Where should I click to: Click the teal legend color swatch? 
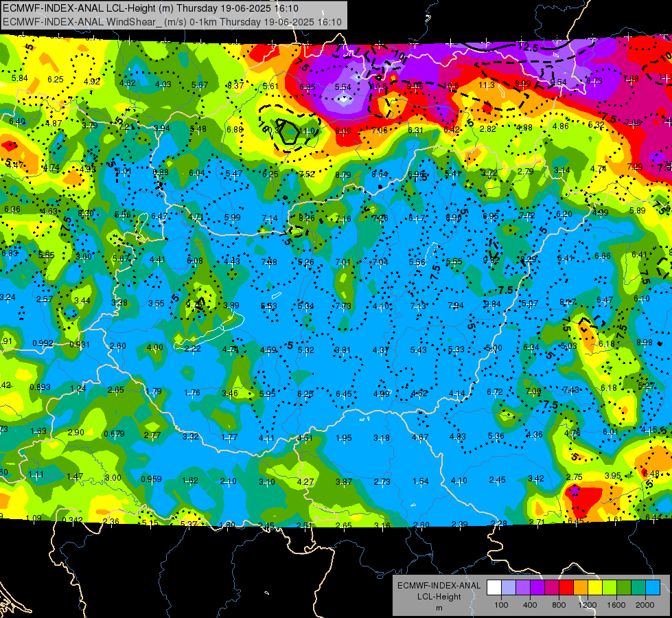pyautogui.click(x=638, y=588)
